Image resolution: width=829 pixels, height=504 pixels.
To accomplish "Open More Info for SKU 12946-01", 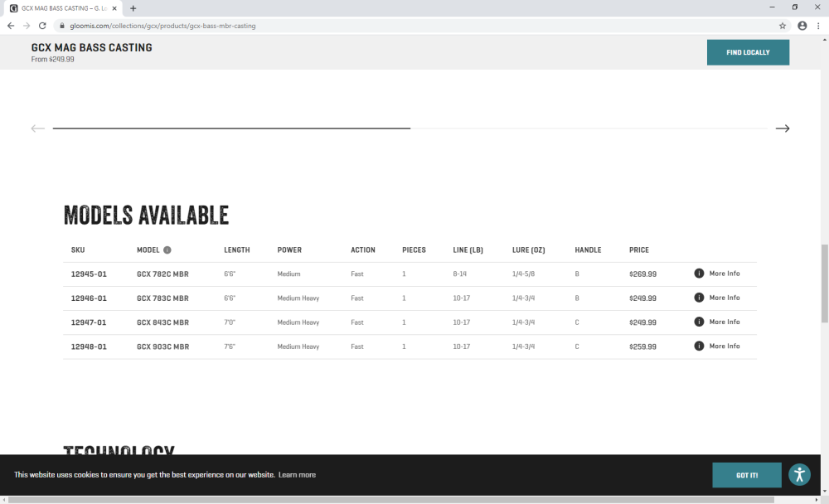I will 725,298.
